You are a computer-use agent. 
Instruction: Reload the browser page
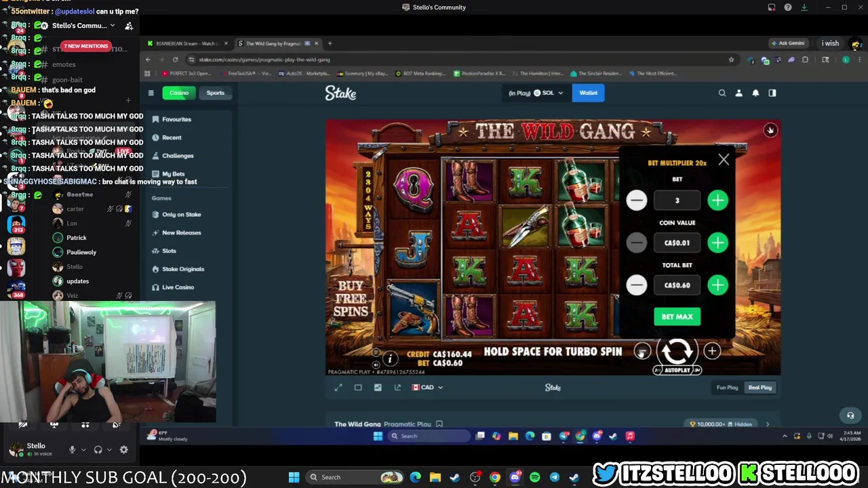click(175, 60)
